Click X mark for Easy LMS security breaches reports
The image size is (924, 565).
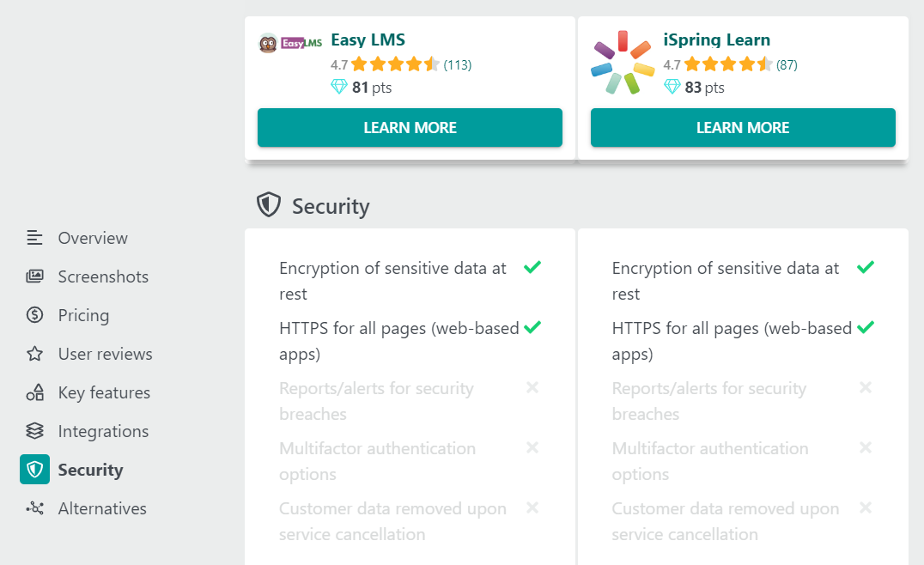click(x=532, y=387)
